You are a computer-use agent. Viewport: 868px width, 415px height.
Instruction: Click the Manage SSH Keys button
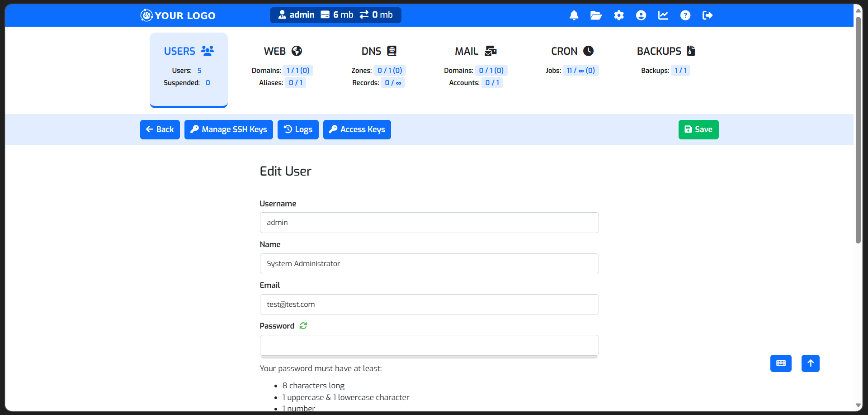pos(228,129)
